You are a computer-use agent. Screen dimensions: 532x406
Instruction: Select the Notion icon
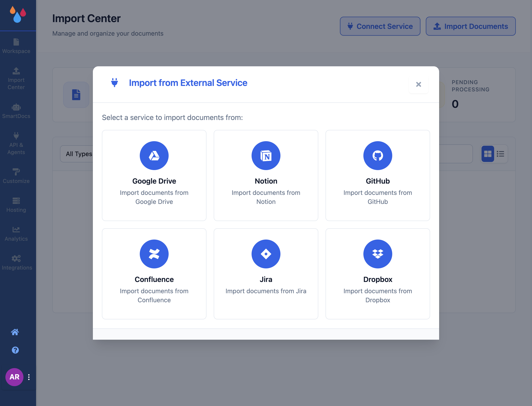pyautogui.click(x=266, y=156)
